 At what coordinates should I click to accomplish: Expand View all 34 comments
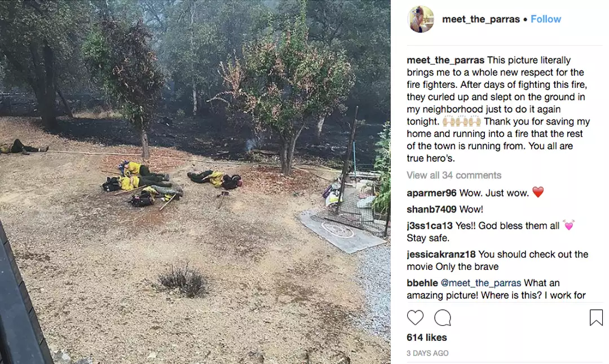point(453,175)
